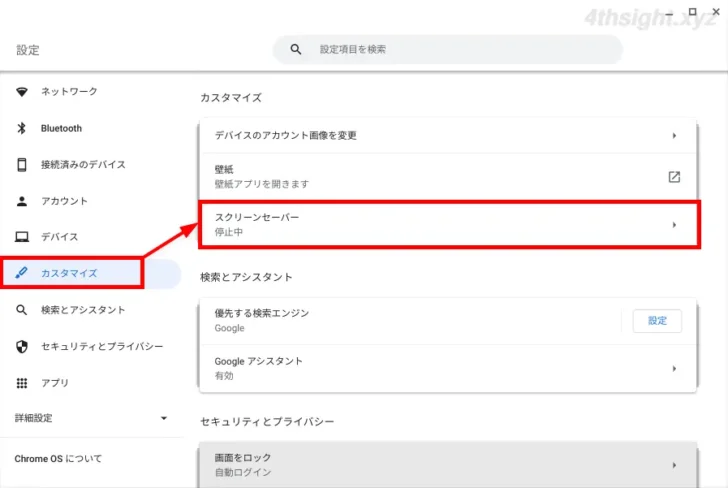Open Chrome OS について page
The width and height of the screenshot is (728, 488).
tap(58, 459)
